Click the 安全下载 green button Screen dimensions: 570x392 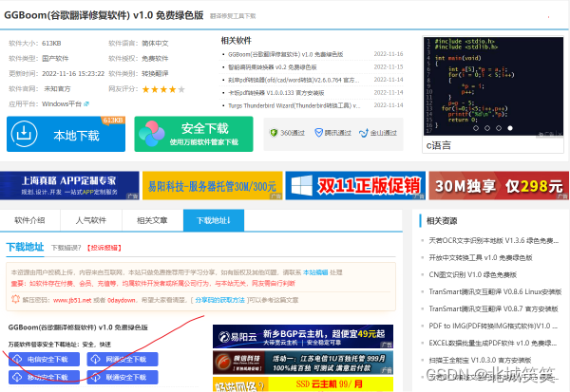pyautogui.click(x=194, y=134)
